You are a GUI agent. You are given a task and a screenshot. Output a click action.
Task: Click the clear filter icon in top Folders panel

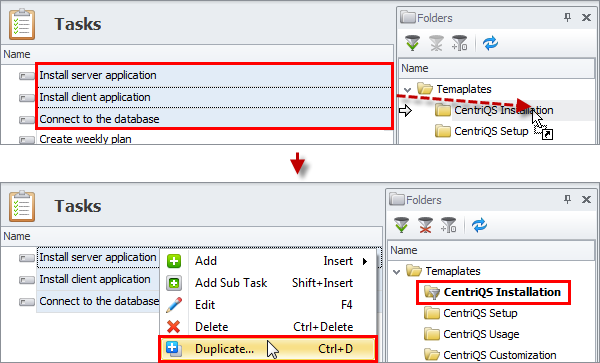436,43
